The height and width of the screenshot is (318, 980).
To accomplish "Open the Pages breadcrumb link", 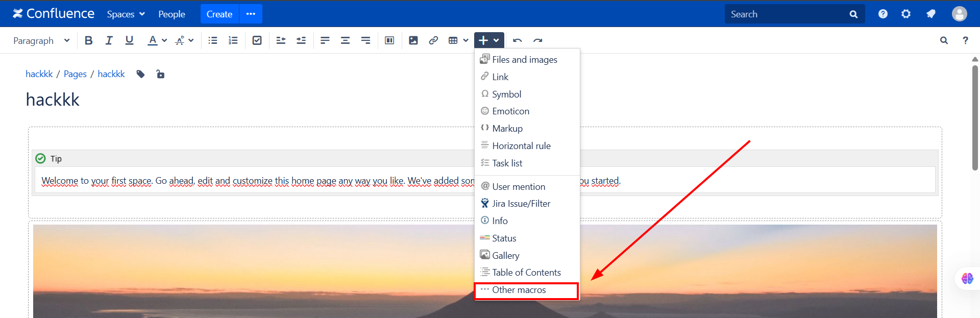I will [x=75, y=74].
